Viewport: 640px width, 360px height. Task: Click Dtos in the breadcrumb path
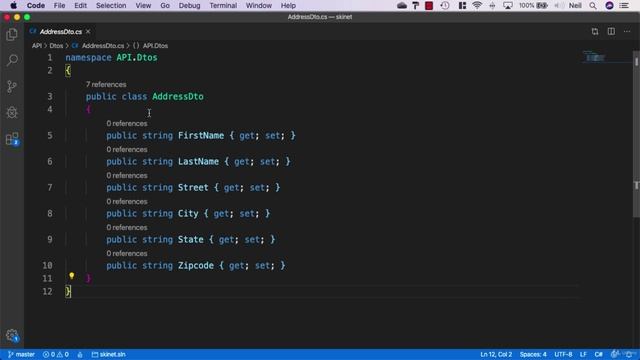56,46
